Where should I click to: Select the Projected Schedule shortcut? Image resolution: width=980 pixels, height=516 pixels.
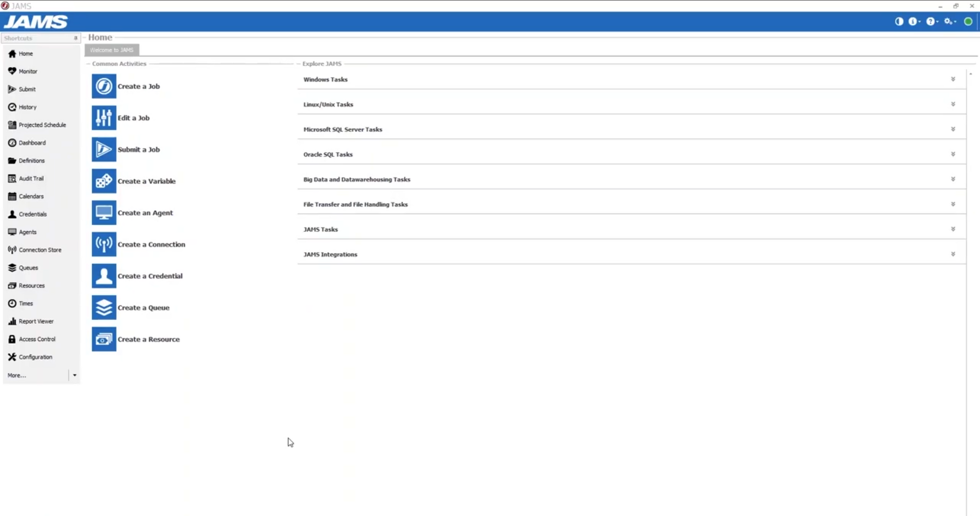(42, 125)
